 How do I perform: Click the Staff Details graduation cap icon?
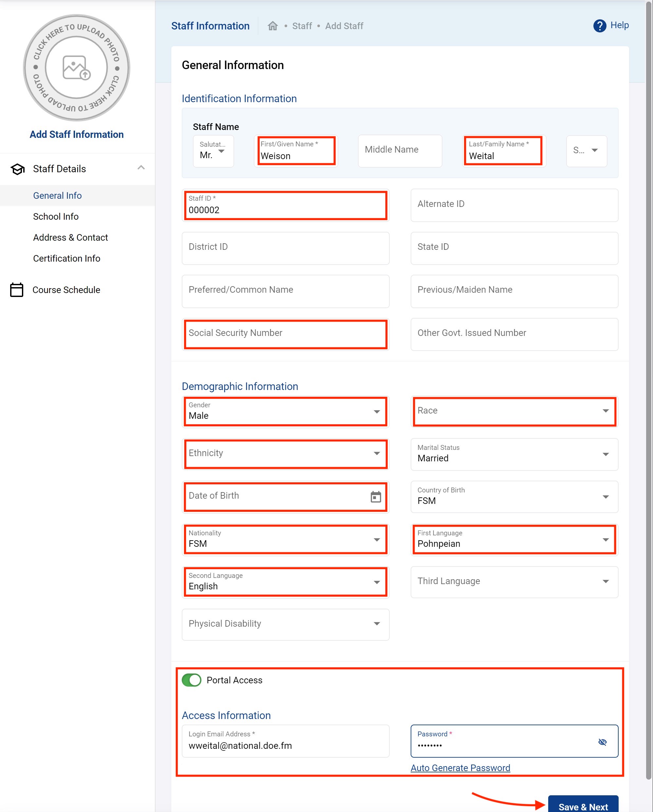17,169
